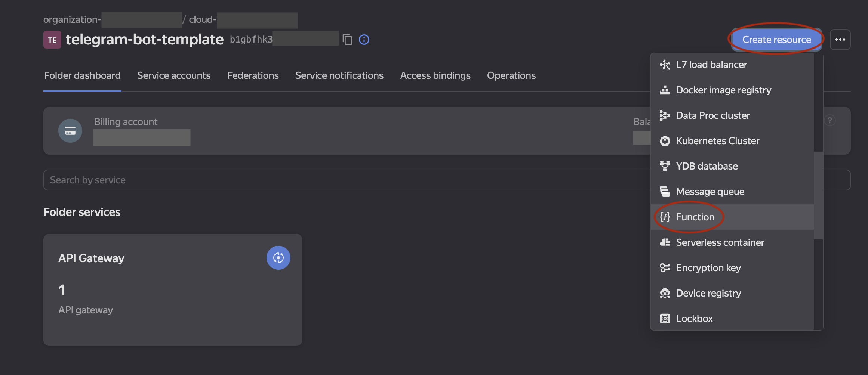Open the Service accounts tab
The image size is (868, 375).
[x=174, y=75]
